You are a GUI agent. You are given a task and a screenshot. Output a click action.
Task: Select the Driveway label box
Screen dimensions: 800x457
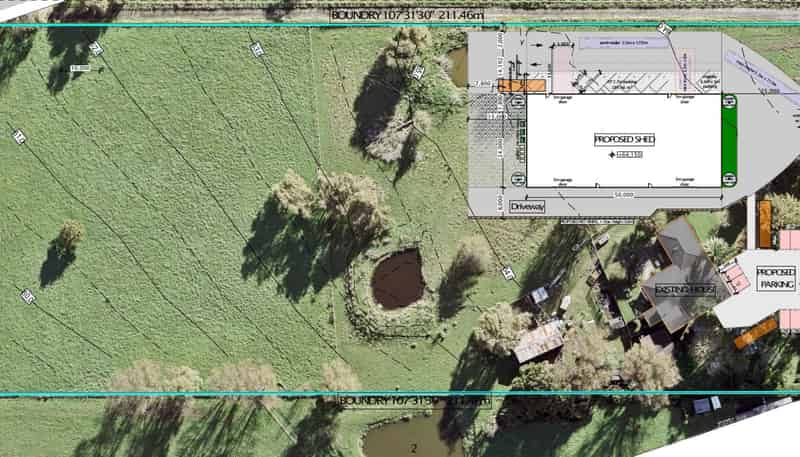[528, 207]
